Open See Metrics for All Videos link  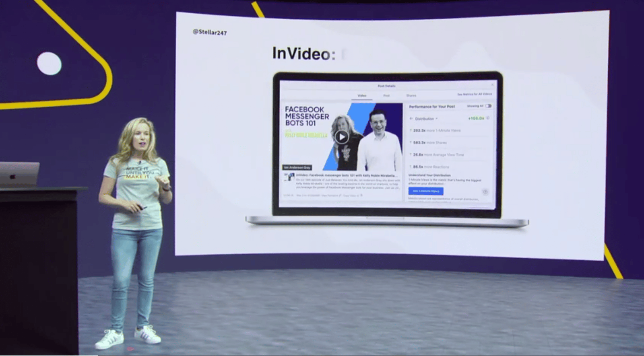coord(475,94)
